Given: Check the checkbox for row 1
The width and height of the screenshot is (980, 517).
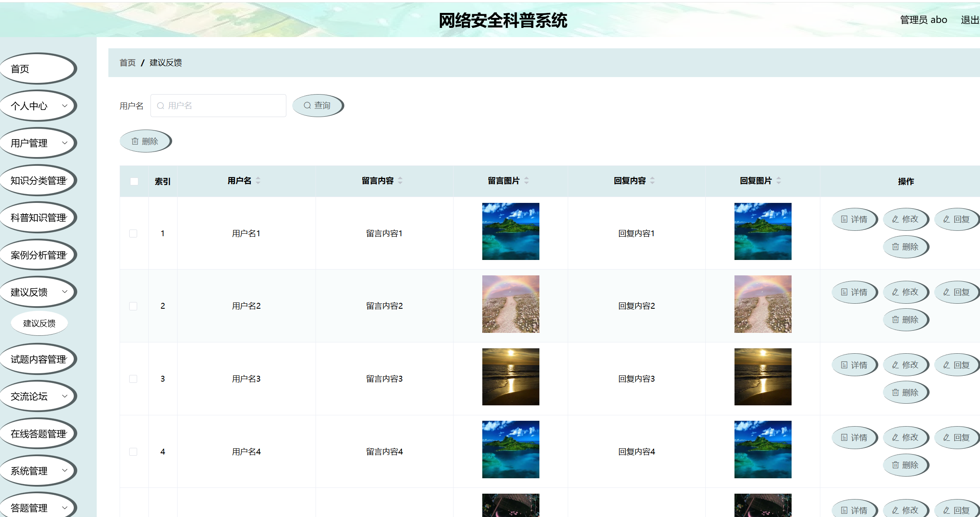Looking at the screenshot, I should pyautogui.click(x=133, y=233).
